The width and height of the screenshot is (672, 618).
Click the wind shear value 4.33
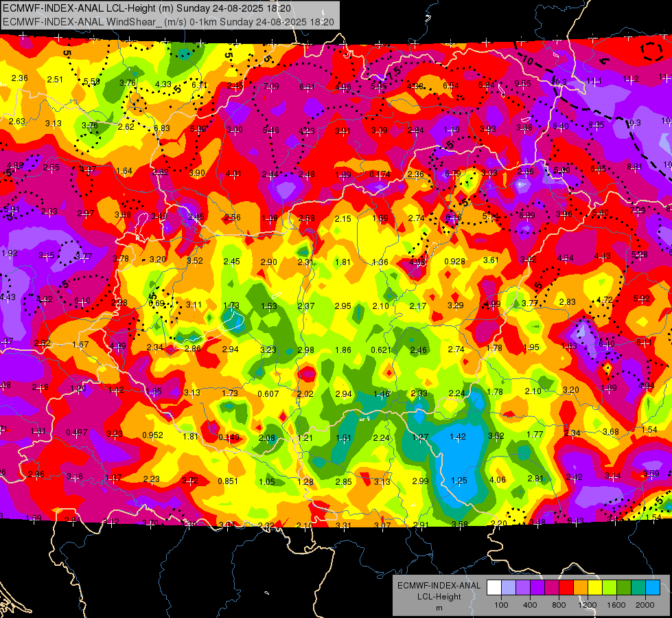pos(163,84)
